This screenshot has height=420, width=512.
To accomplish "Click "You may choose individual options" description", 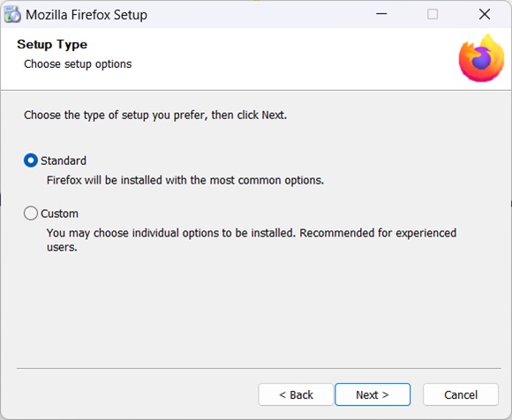I will pyautogui.click(x=252, y=240).
